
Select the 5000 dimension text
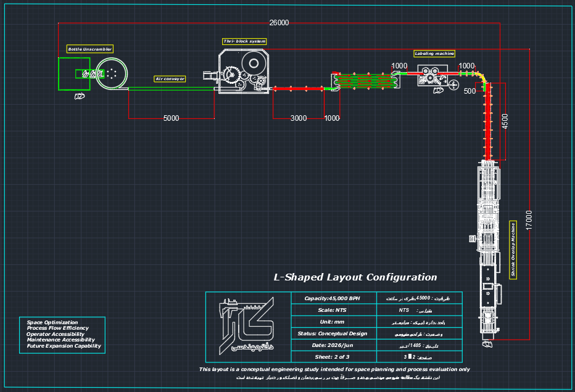172,118
